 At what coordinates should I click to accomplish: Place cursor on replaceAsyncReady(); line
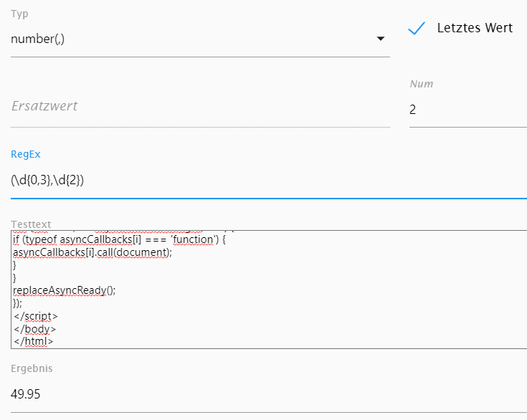[x=65, y=290]
